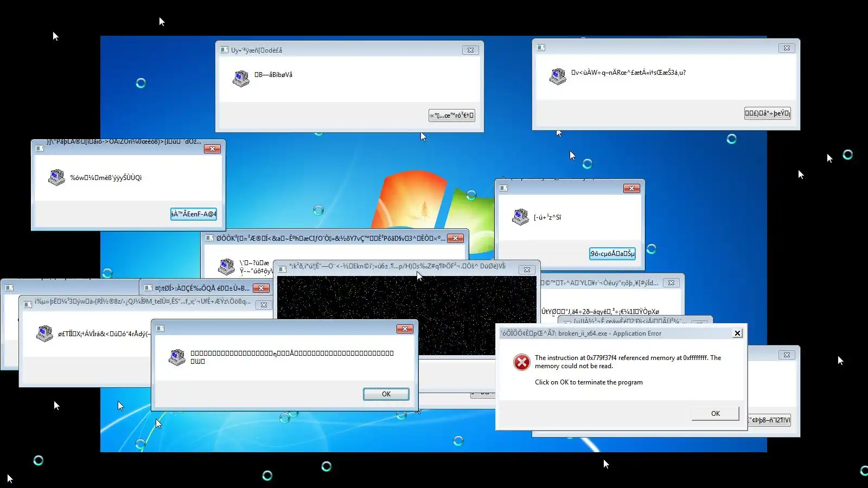Viewport: 868px width, 488px height.
Task: Click the title bar icon of the 'ØÒÒK³' dialog
Action: click(x=209, y=238)
